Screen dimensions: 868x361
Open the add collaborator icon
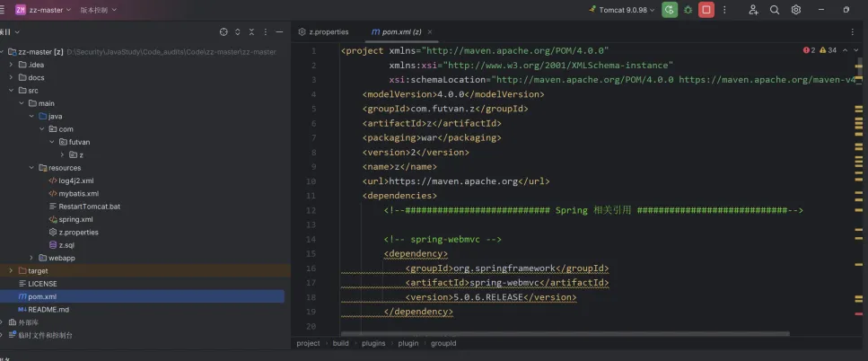click(x=753, y=10)
